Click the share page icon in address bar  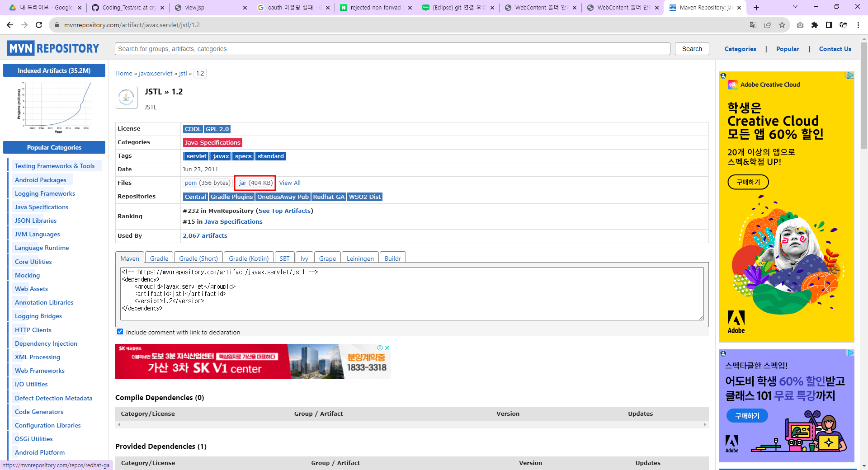pos(768,25)
